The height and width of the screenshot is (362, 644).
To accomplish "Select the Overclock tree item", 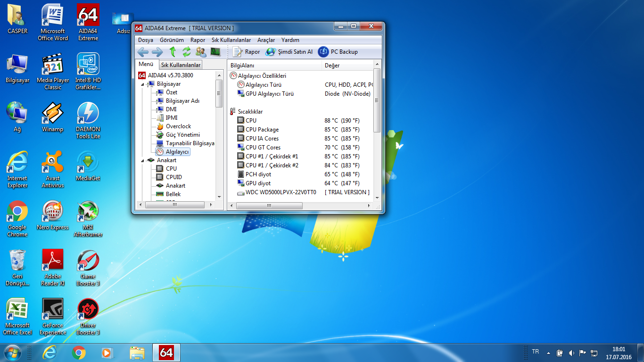I will tap(173, 126).
